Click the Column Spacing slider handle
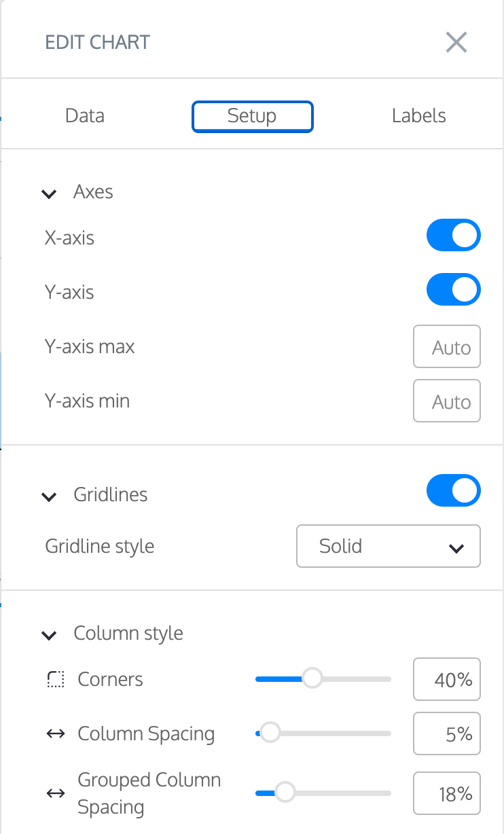504x834 pixels. (270, 732)
